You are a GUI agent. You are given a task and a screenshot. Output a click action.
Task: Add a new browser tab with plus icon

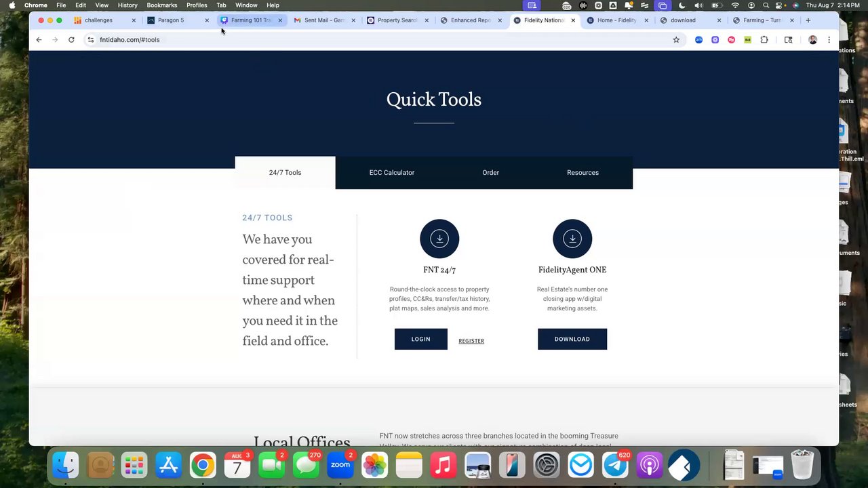(x=808, y=20)
